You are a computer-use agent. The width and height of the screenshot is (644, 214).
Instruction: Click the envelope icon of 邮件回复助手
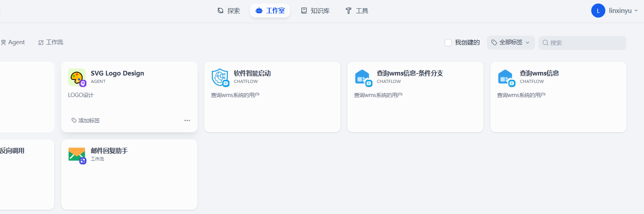[77, 155]
